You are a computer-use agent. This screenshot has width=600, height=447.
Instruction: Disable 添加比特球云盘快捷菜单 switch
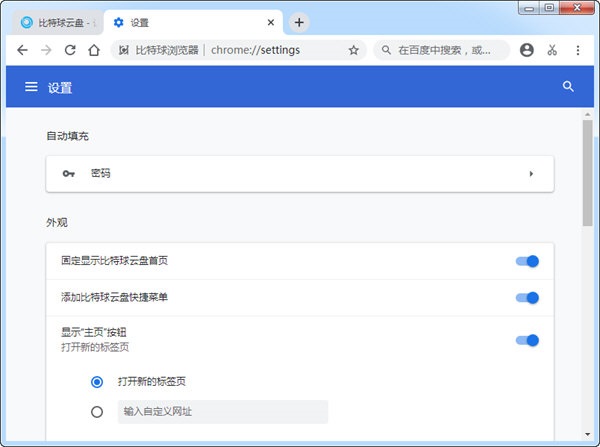pos(527,298)
